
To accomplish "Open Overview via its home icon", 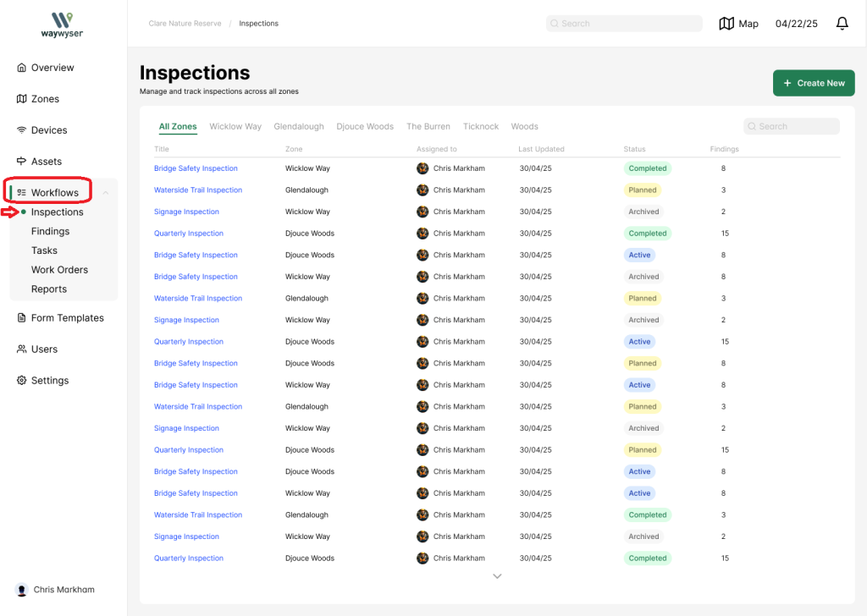I will [22, 68].
